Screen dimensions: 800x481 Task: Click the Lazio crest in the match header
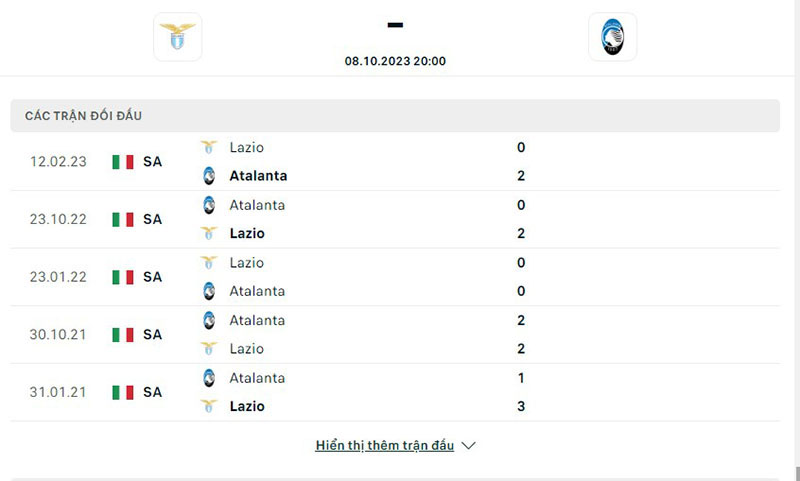[178, 37]
